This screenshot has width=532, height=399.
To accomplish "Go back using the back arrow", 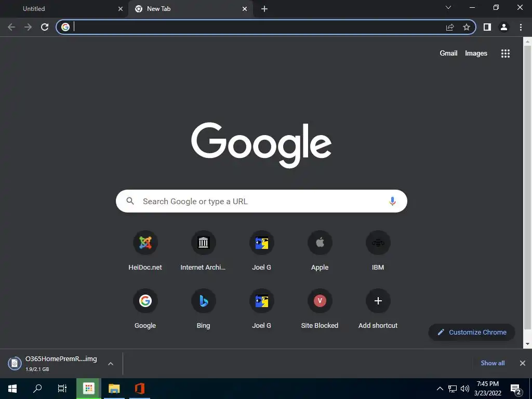I will click(x=11, y=27).
